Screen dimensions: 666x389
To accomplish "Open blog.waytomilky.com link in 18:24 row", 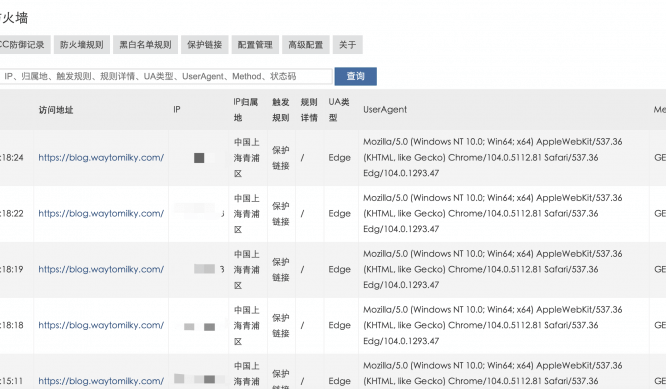I will (101, 158).
